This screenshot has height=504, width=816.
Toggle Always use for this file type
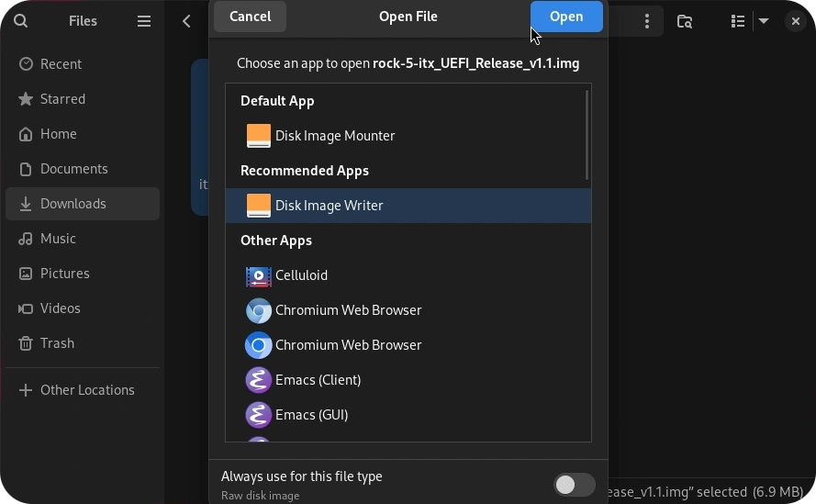click(574, 486)
